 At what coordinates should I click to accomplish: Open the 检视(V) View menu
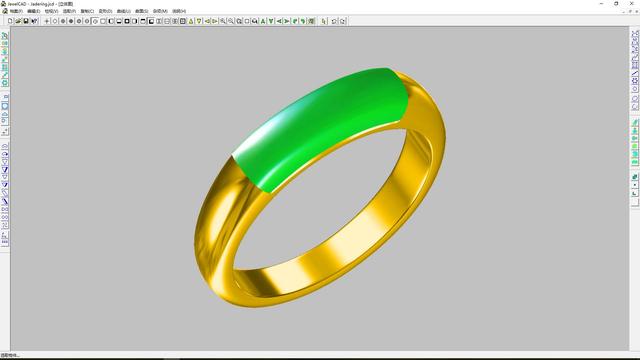pos(51,11)
